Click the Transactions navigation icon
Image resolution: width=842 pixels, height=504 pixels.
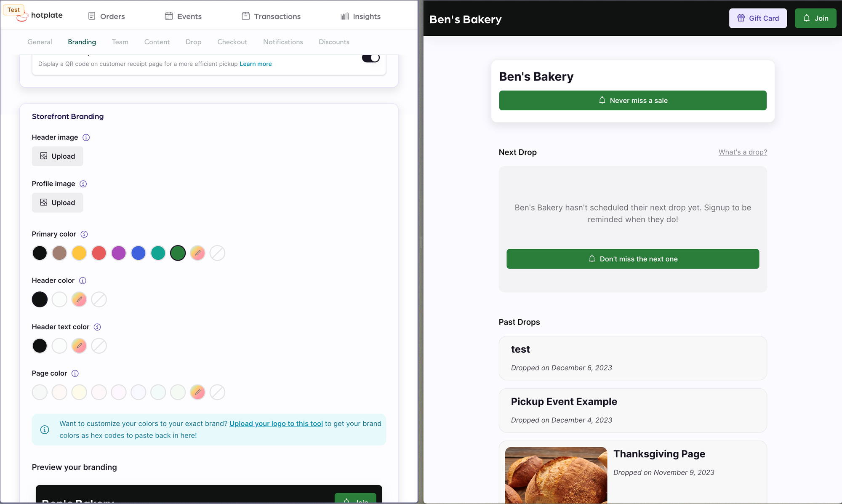click(x=245, y=16)
